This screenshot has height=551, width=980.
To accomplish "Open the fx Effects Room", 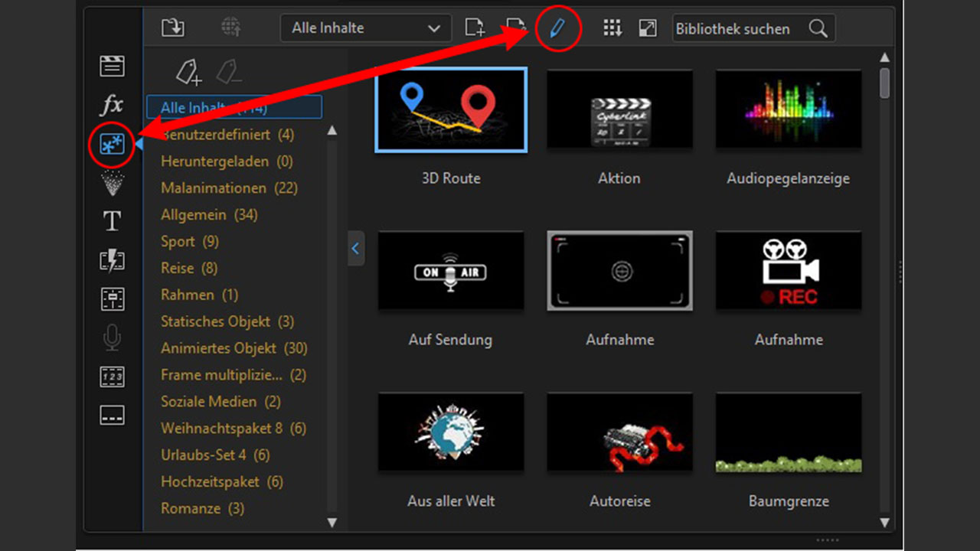I will tap(112, 105).
